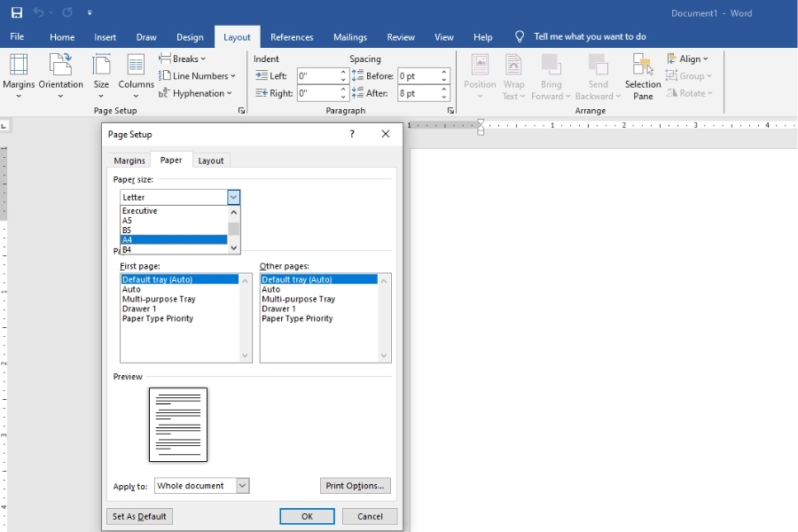Expand the Hyphenation dropdown
This screenshot has width=798, height=532.
[196, 93]
